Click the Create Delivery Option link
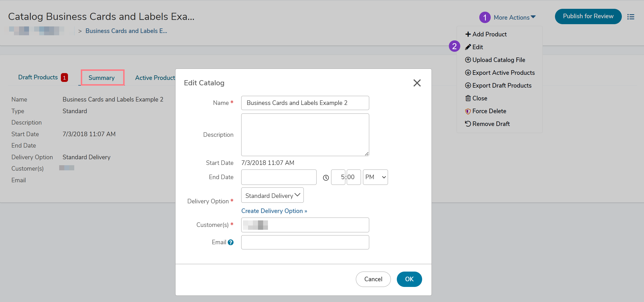644x302 pixels. click(274, 211)
